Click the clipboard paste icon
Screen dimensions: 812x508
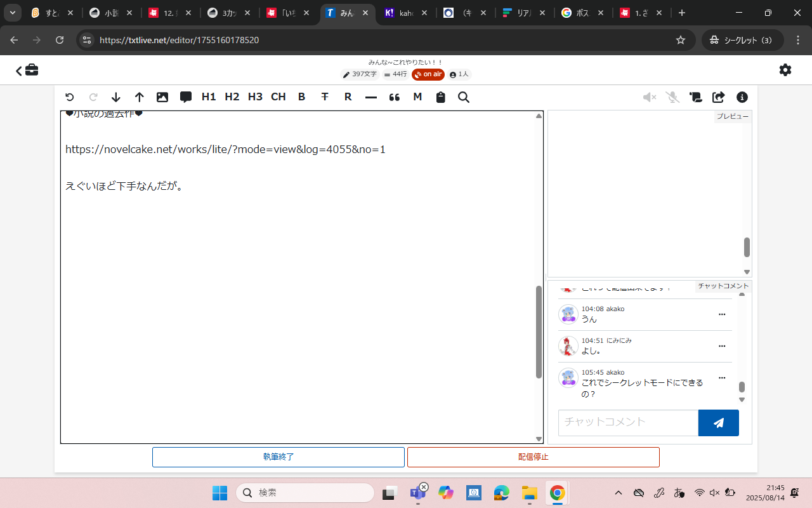441,97
